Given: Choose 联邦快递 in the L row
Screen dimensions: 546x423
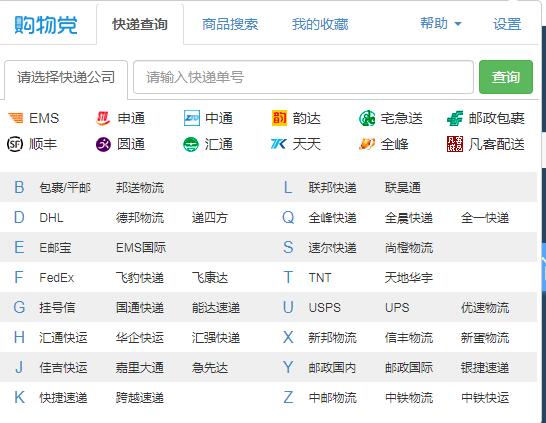Looking at the screenshot, I should click(333, 188).
